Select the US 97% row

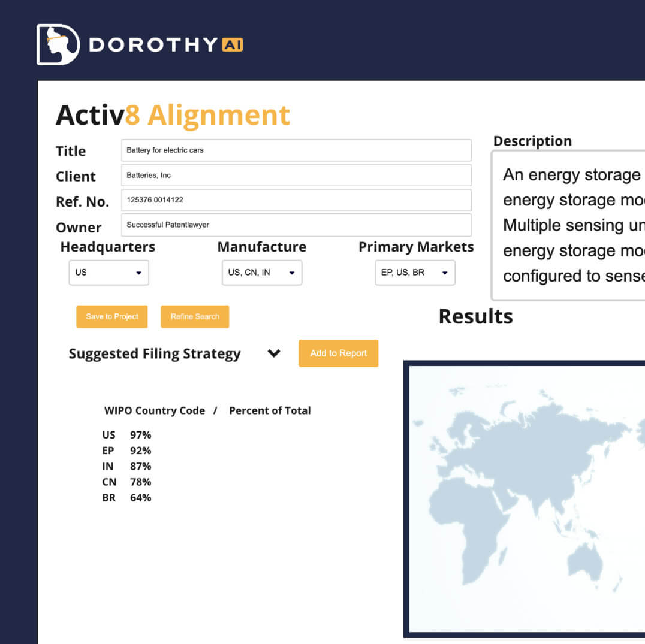point(126,435)
